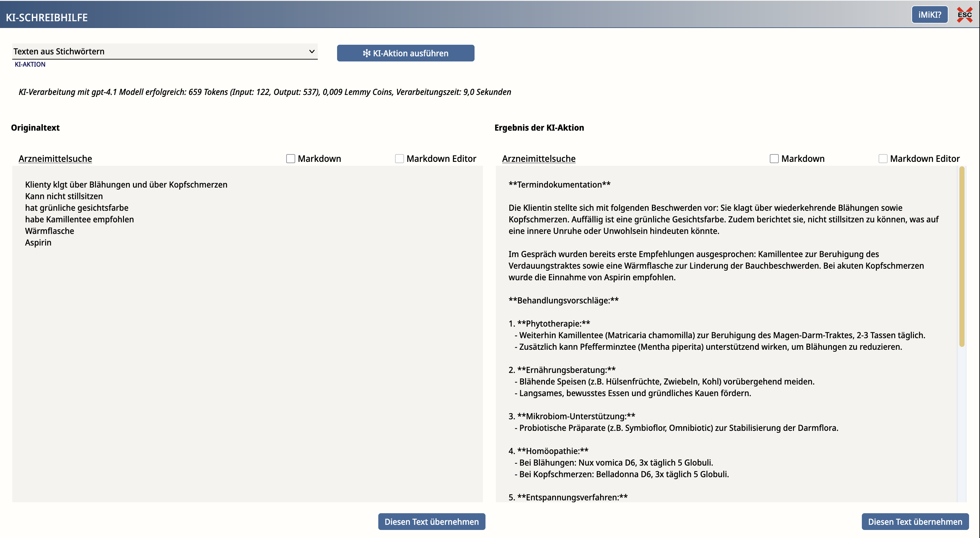The width and height of the screenshot is (980, 538).
Task: Enable the Markdown checkbox in Ergebnis panel
Action: [x=774, y=159]
